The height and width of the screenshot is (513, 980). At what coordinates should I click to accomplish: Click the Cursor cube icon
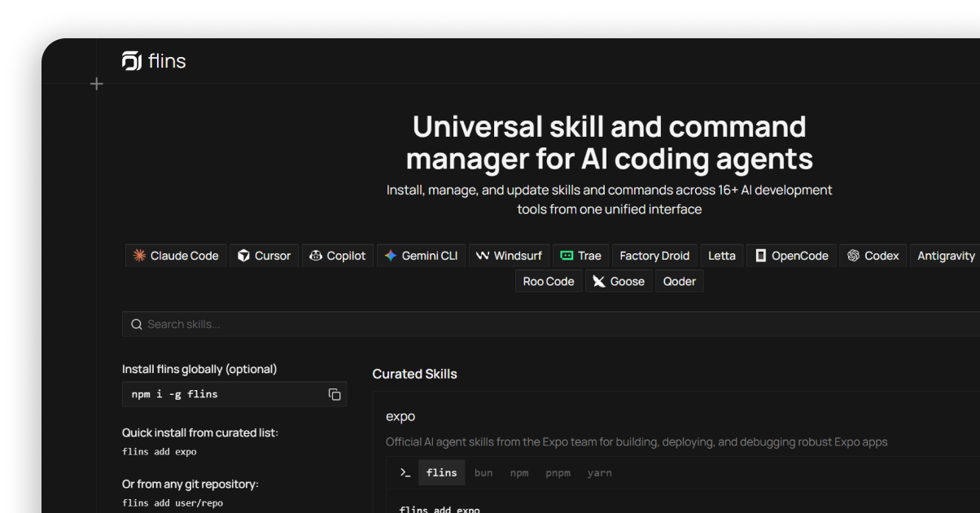(x=243, y=256)
